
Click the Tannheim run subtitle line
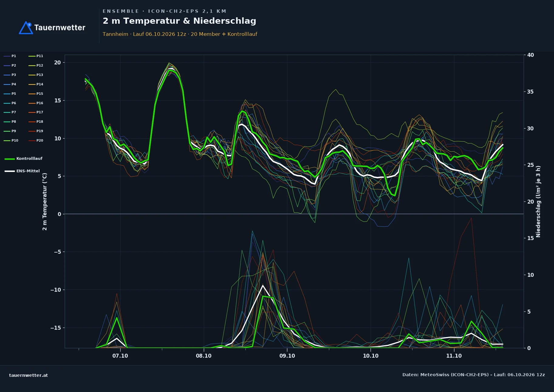pyautogui.click(x=180, y=34)
